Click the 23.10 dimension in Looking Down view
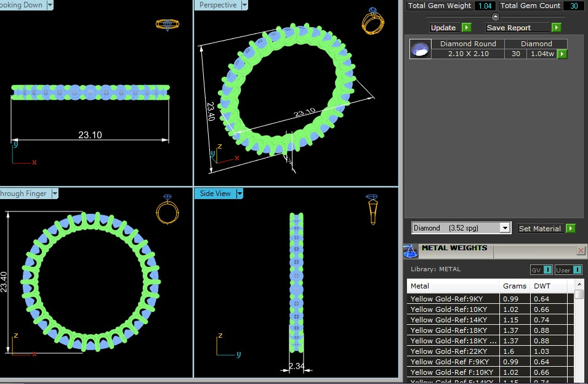Screen dimensions: 588x384 90,135
